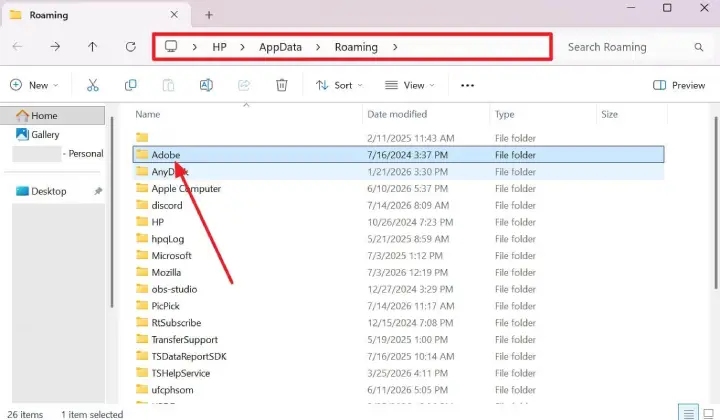The height and width of the screenshot is (420, 720).
Task: Rename the selected folder via the toolbar icon
Action: point(206,85)
